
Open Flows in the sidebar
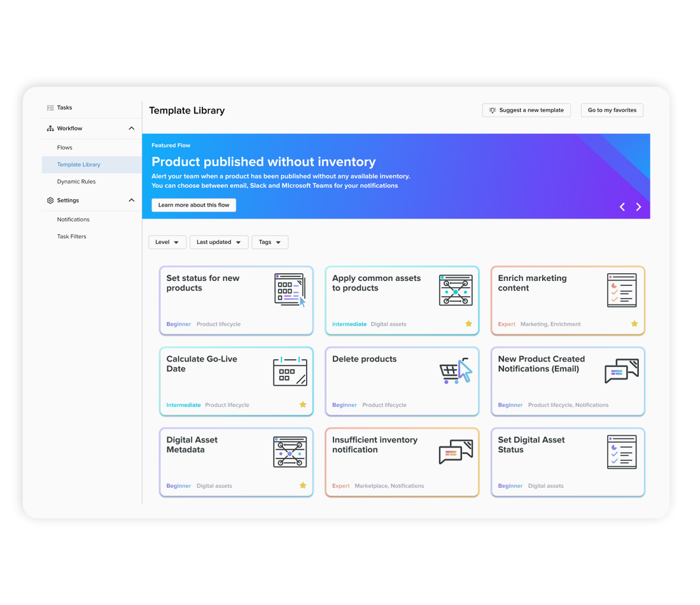click(x=65, y=148)
